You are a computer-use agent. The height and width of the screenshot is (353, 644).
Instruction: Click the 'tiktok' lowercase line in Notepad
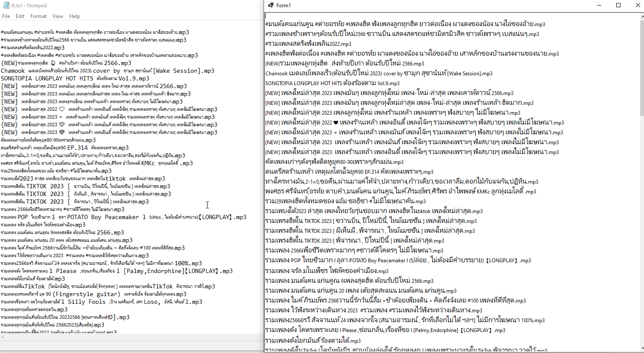click(x=83, y=179)
